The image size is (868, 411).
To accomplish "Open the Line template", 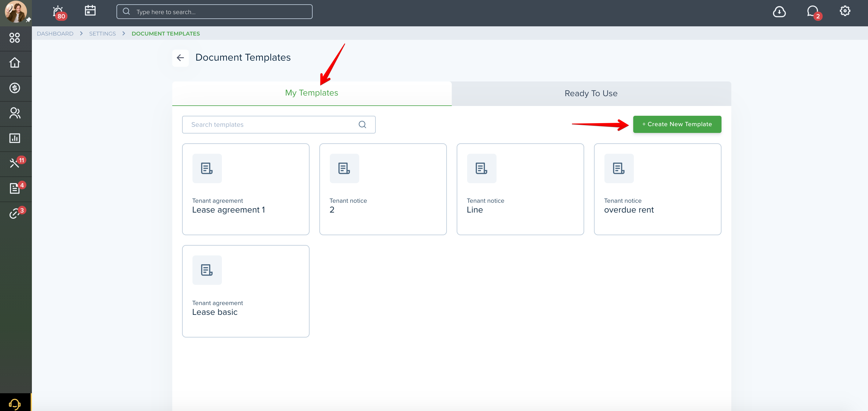I will tap(520, 189).
